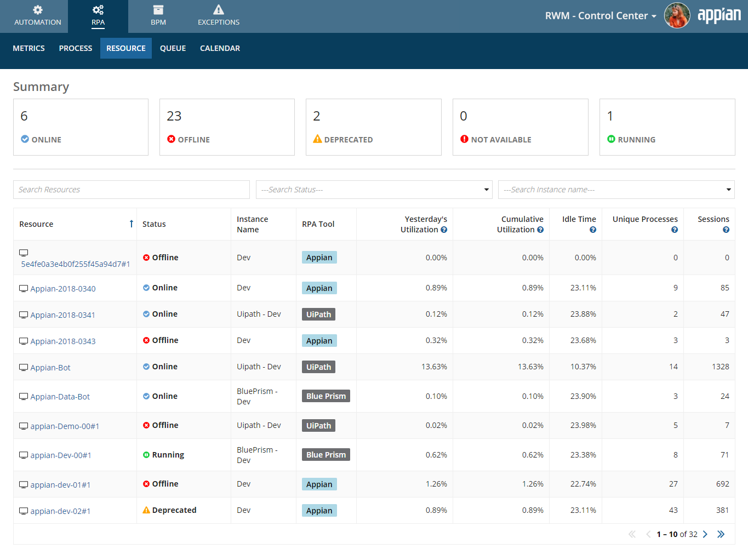Go to the next page arrow

point(705,534)
